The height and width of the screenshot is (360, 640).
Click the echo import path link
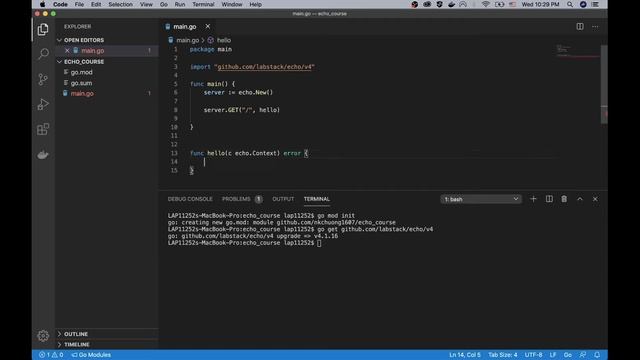[x=265, y=67]
